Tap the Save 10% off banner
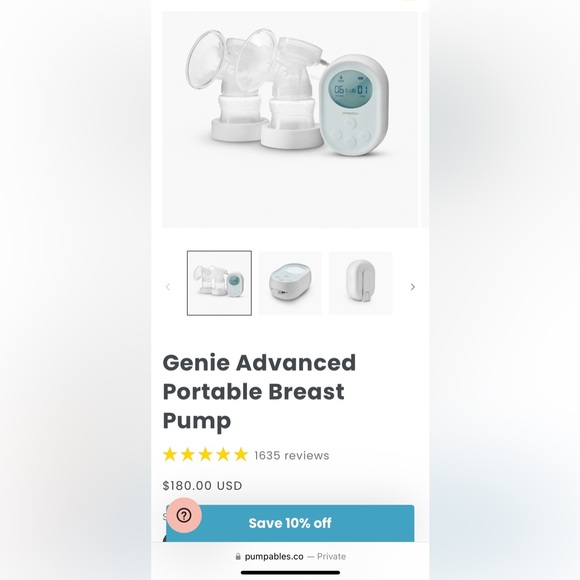 click(290, 523)
